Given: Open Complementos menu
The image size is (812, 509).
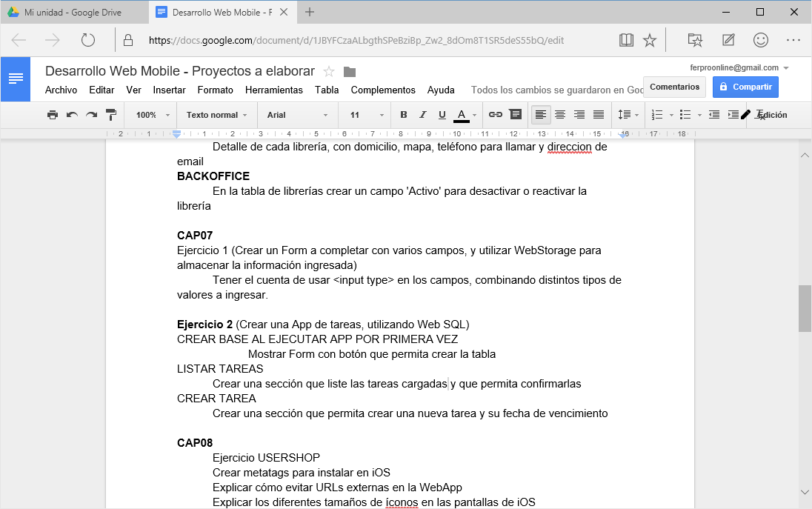Looking at the screenshot, I should tap(383, 90).
